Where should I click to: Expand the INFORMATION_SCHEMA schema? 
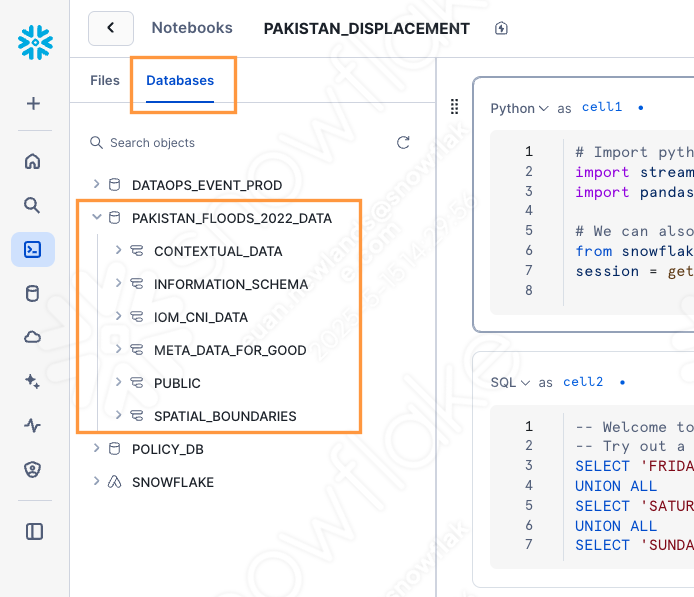pyautogui.click(x=118, y=283)
